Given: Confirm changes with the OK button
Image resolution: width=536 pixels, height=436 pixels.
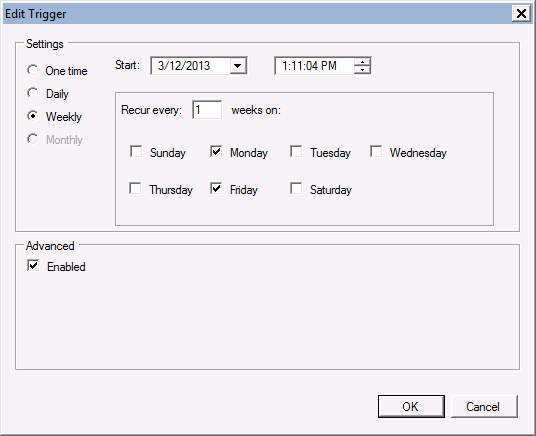Looking at the screenshot, I should 411,406.
